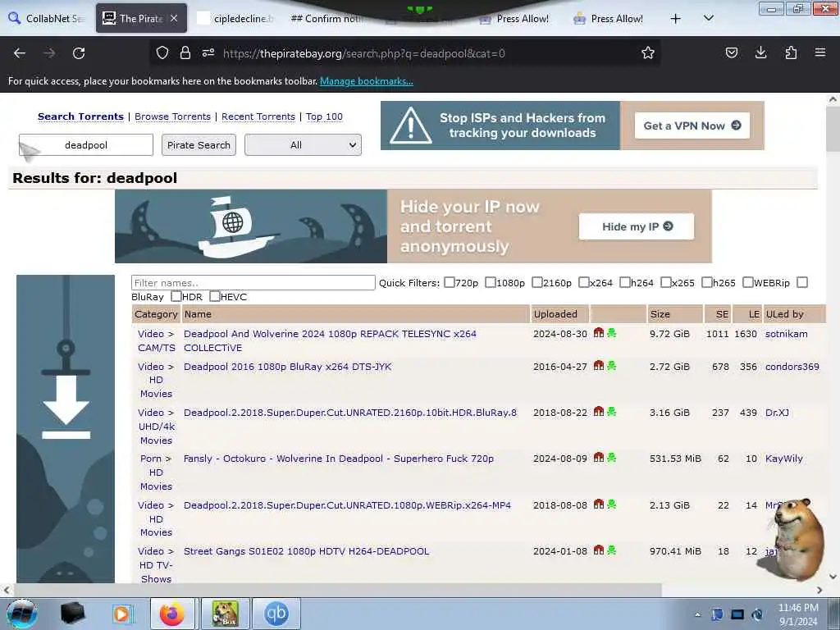This screenshot has width=840, height=630.
Task: Click the page vertical scrollbar
Action: click(833, 129)
